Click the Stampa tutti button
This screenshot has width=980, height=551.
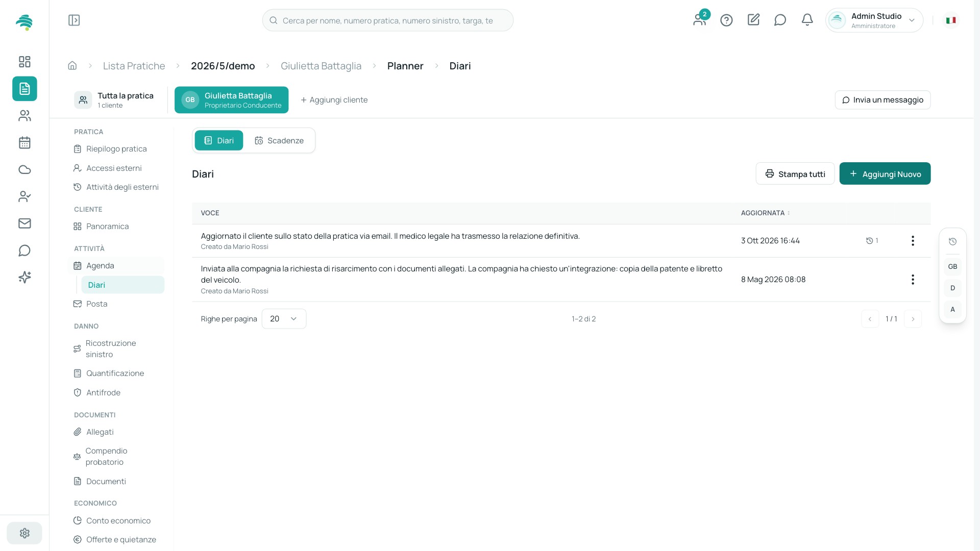[x=795, y=174]
